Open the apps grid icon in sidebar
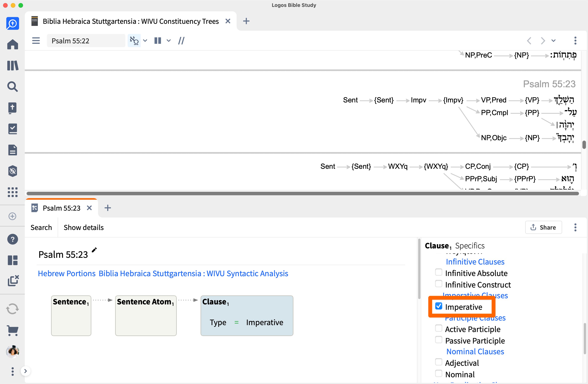The width and height of the screenshot is (588, 384). (x=13, y=192)
